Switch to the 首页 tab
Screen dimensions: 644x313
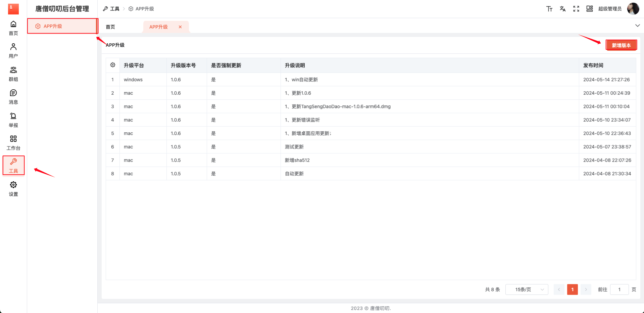pos(110,27)
